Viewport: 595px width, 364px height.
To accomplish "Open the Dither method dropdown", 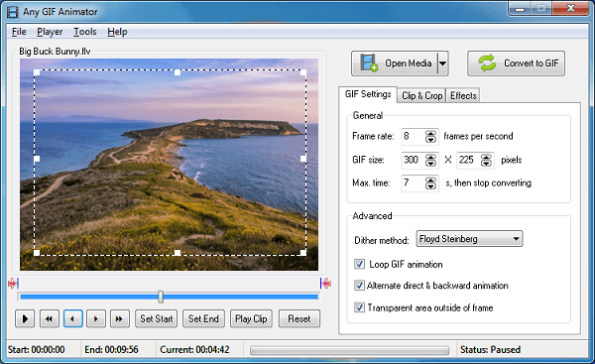I will coord(469,239).
